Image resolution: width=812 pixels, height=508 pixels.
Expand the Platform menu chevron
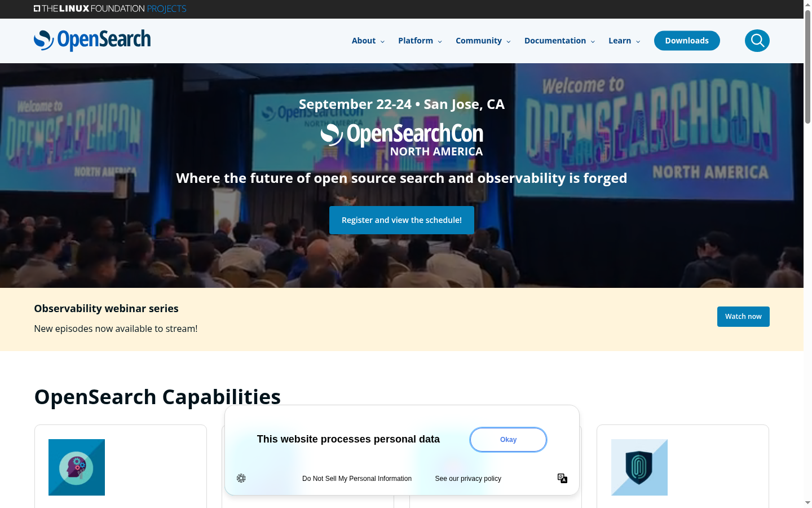pyautogui.click(x=440, y=41)
